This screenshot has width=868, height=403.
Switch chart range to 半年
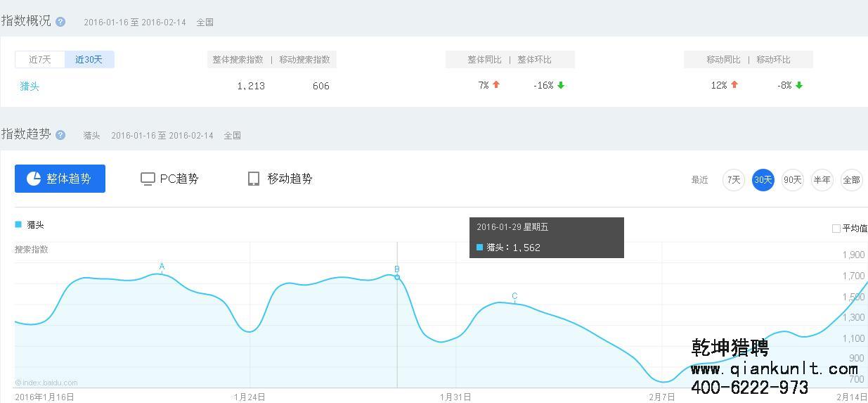pyautogui.click(x=822, y=180)
